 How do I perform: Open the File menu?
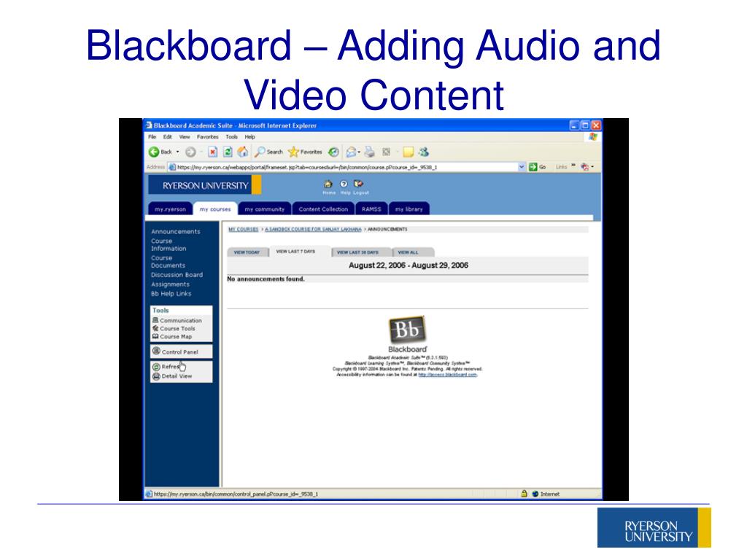[152, 136]
